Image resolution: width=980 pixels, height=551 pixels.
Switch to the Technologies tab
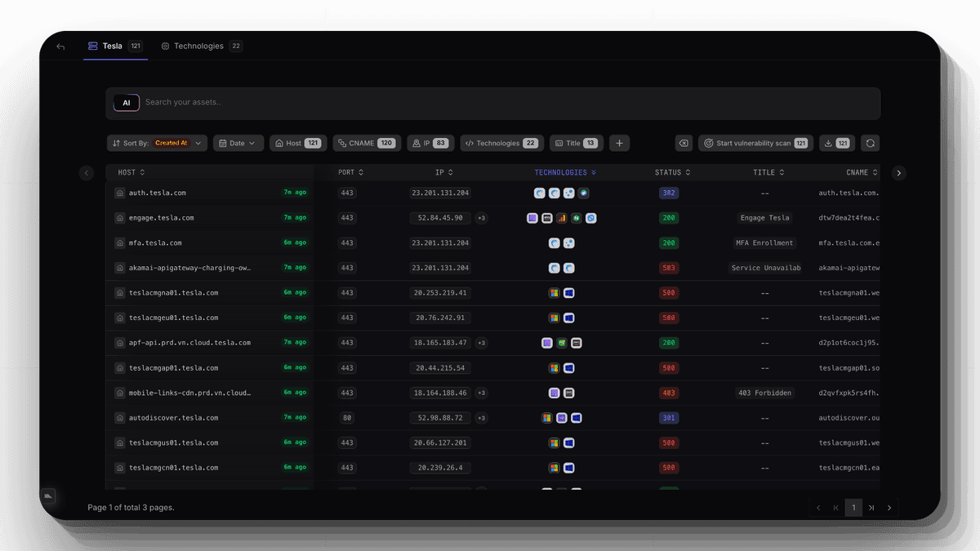202,46
